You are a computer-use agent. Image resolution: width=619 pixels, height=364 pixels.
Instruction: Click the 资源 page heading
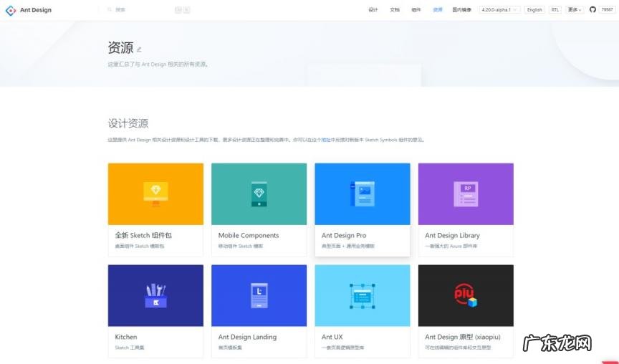pyautogui.click(x=121, y=48)
